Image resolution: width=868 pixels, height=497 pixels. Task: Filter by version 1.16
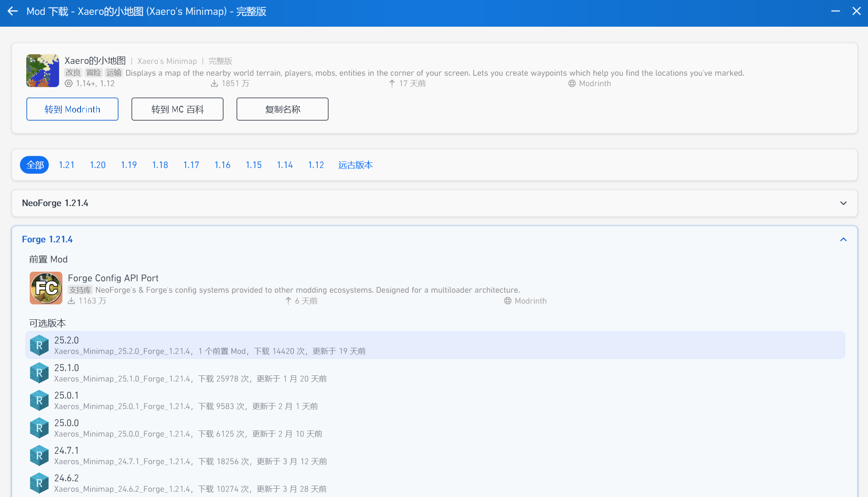(222, 165)
